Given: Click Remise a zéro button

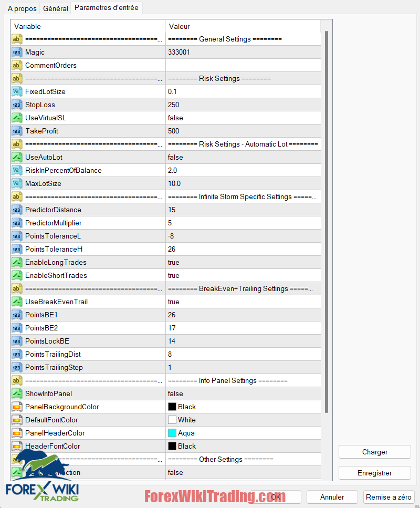Looking at the screenshot, I should tap(388, 497).
